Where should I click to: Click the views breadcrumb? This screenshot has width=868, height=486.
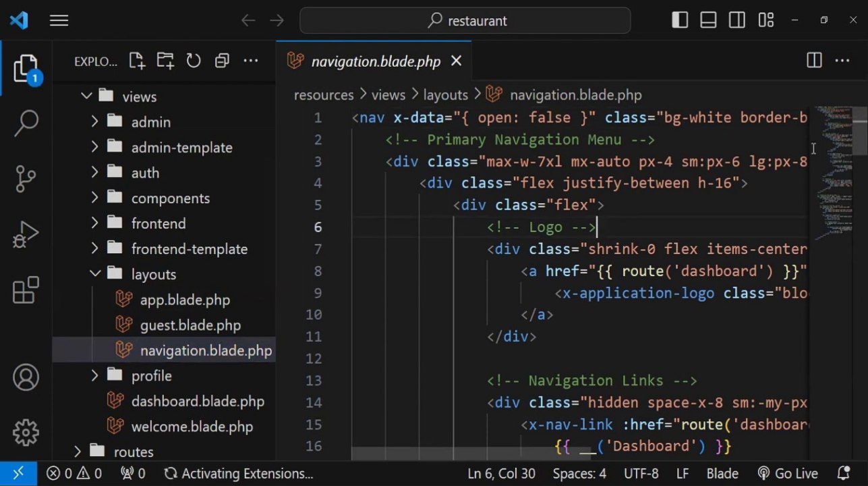[388, 95]
